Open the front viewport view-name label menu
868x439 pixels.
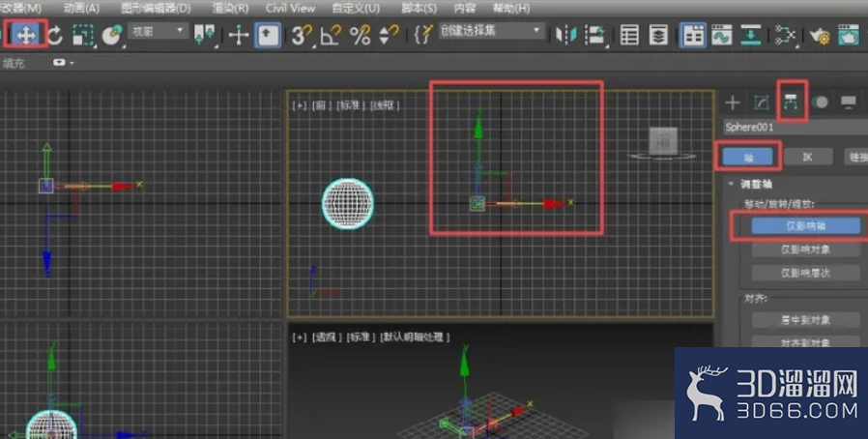(322, 105)
